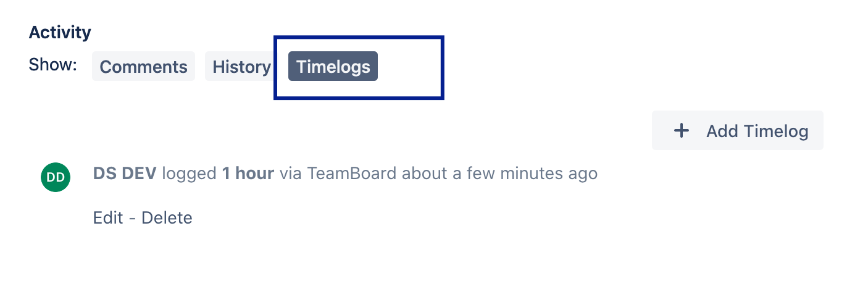This screenshot has width=868, height=294.
Task: Delete the DS DEV timelog entry
Action: (167, 218)
